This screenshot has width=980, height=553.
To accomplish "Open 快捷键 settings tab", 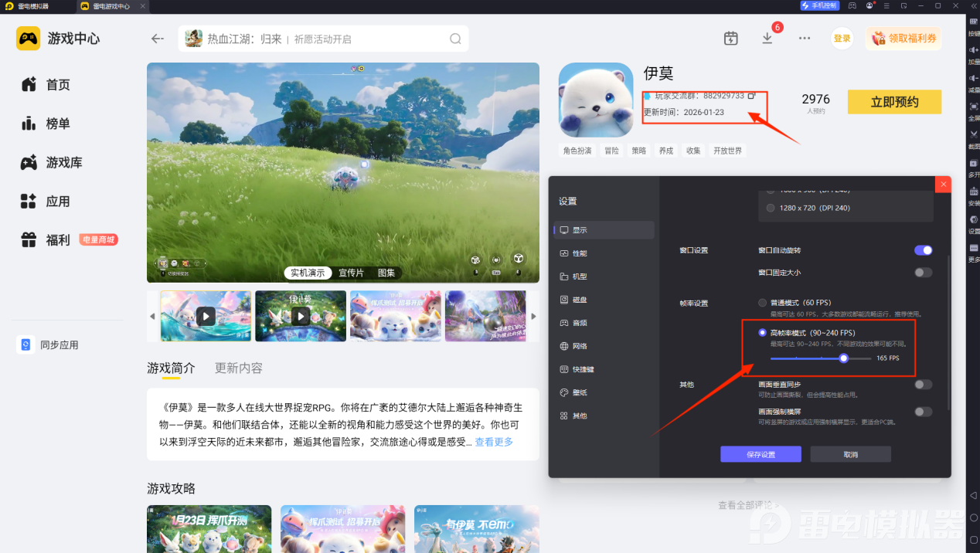I will point(604,369).
